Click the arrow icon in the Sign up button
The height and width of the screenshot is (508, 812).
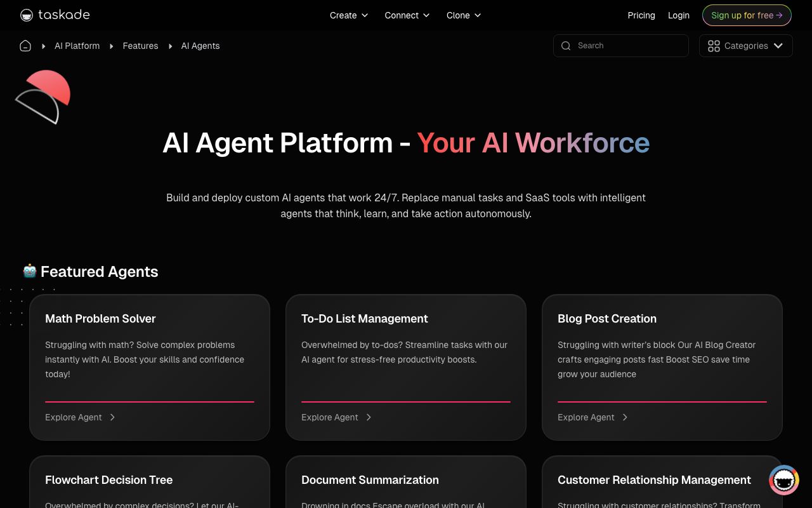[x=780, y=15]
